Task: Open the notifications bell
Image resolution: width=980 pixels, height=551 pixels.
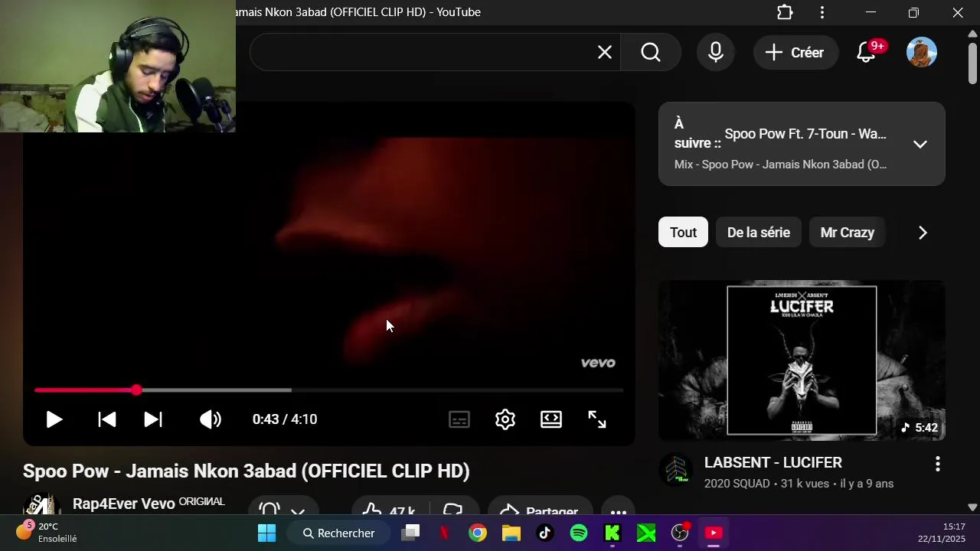Action: 867,52
